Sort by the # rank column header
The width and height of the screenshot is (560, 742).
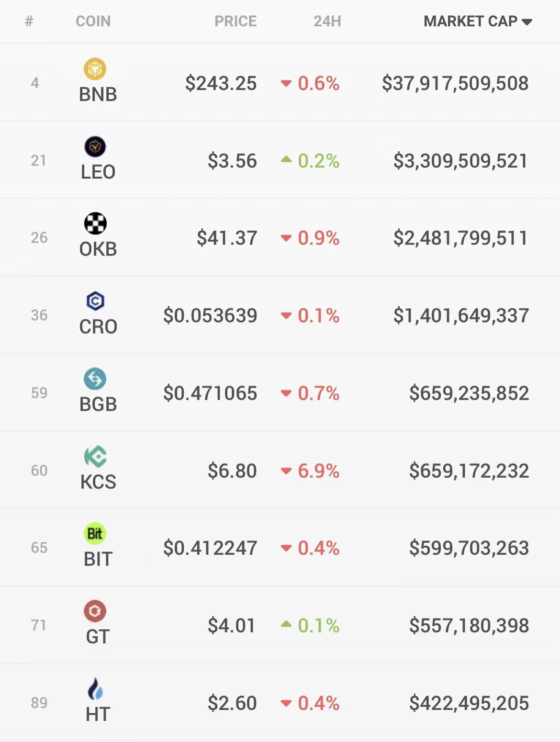pos(29,21)
